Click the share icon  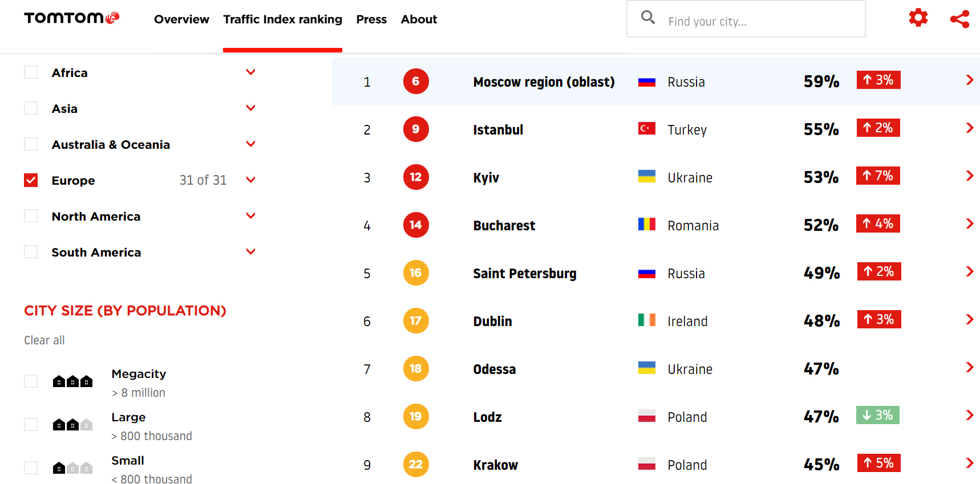pyautogui.click(x=959, y=19)
